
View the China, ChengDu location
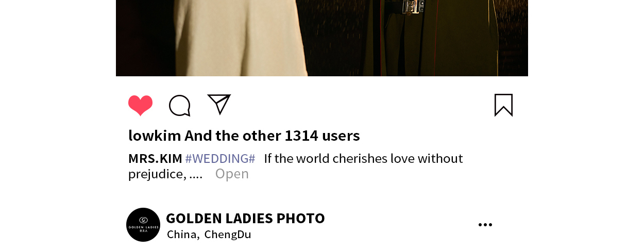point(209,235)
